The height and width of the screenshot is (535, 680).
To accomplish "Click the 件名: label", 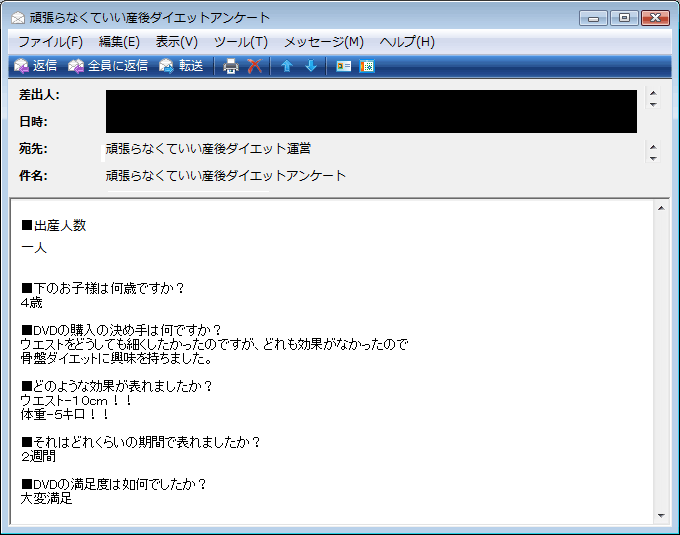I will 33,176.
